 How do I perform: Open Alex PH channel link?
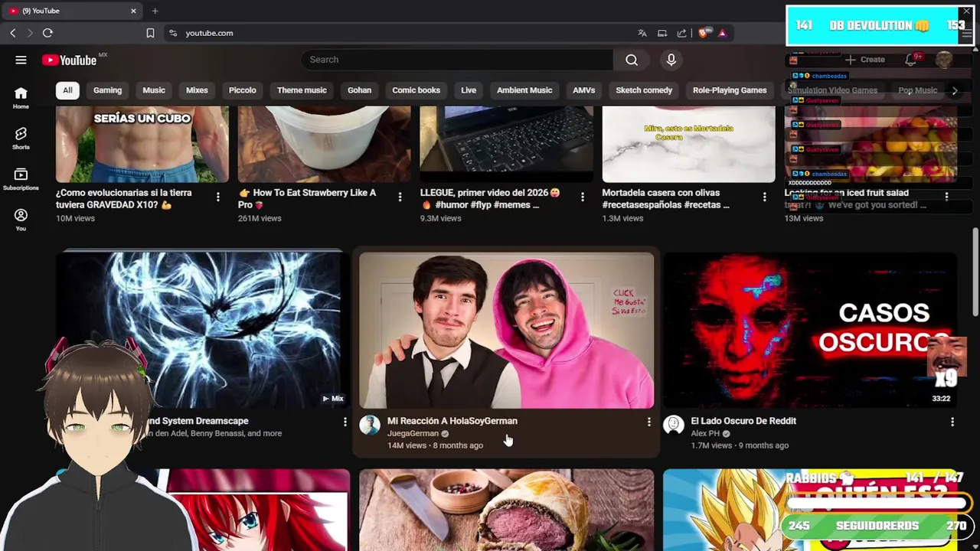click(705, 433)
